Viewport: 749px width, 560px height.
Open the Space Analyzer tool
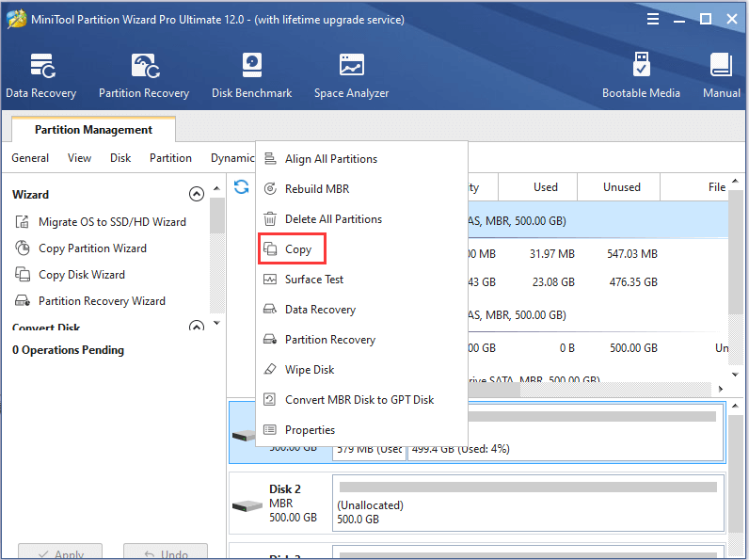pyautogui.click(x=351, y=75)
